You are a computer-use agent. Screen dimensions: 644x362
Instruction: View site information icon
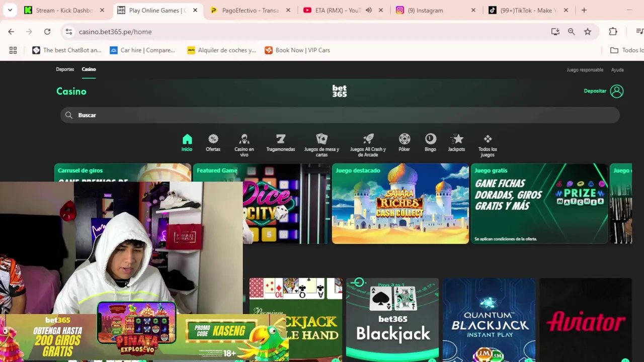(x=69, y=32)
